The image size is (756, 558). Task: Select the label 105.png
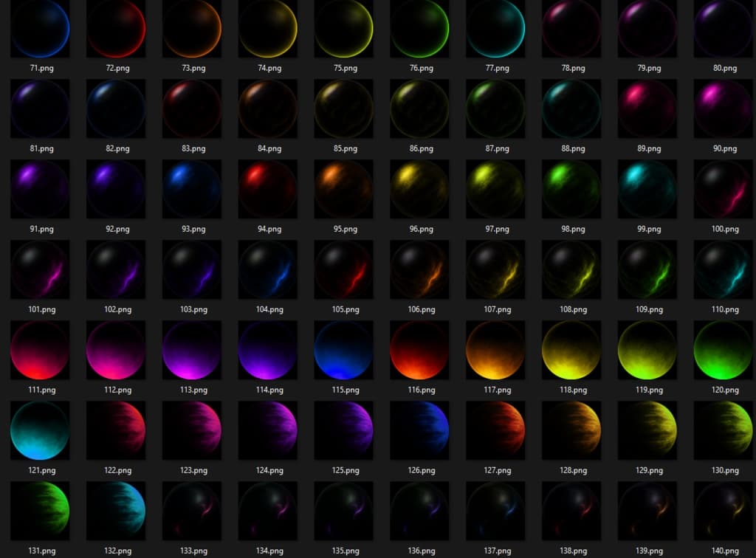346,310
